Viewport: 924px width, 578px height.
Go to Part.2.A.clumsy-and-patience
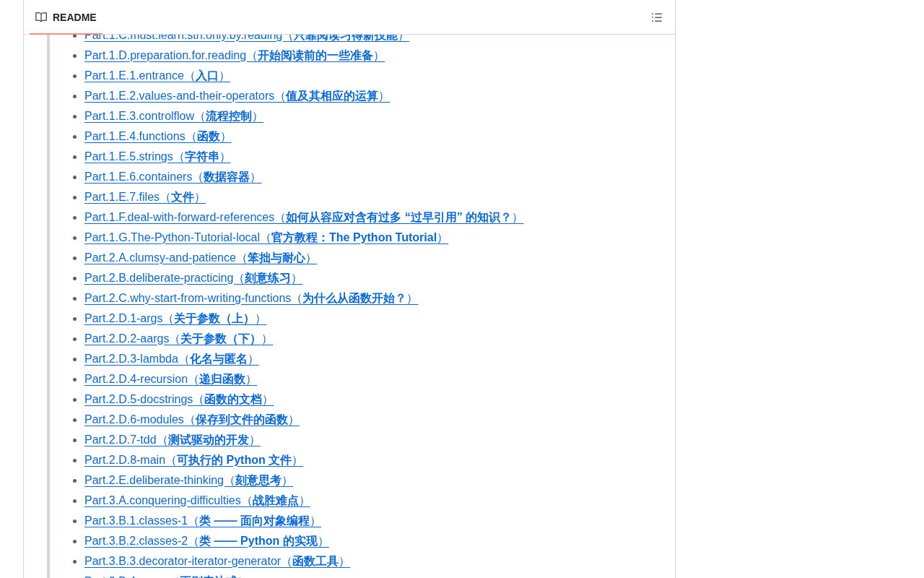click(x=201, y=258)
